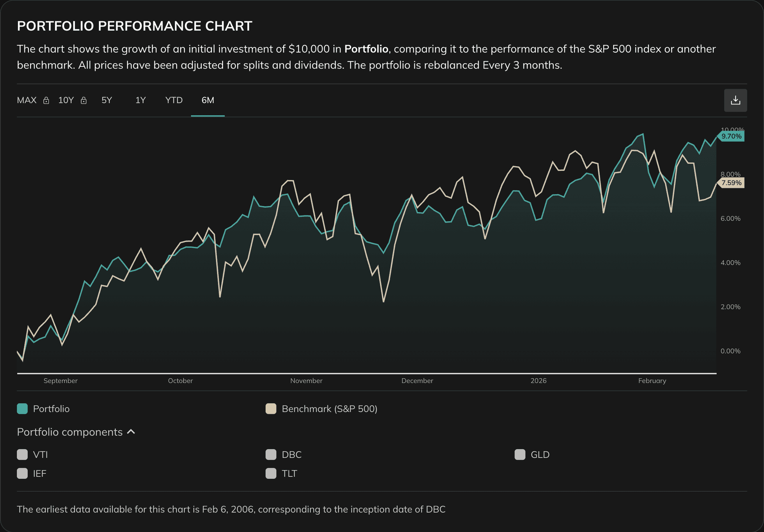
Task: Click the cream Benchmark color swatch
Action: tap(271, 409)
